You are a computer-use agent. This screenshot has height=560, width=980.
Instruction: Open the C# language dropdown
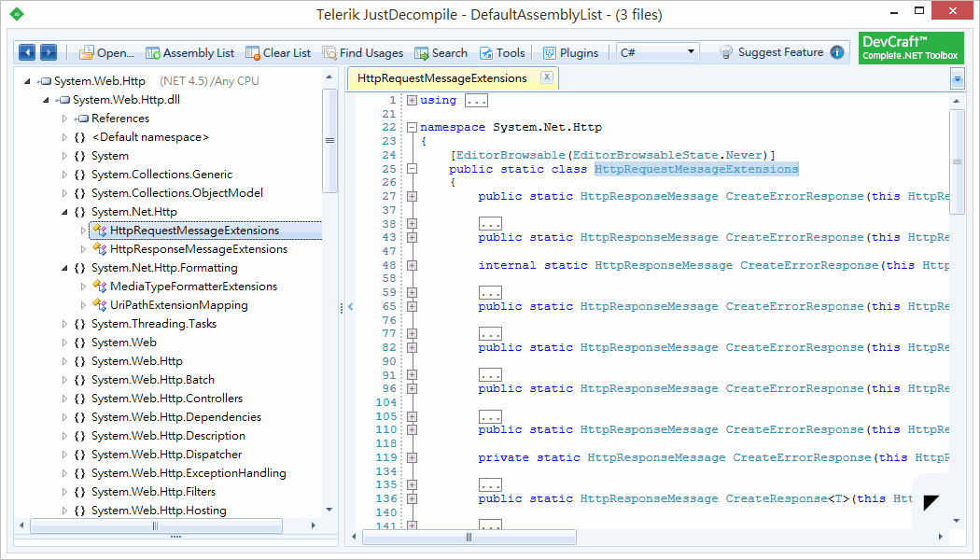pyautogui.click(x=657, y=52)
